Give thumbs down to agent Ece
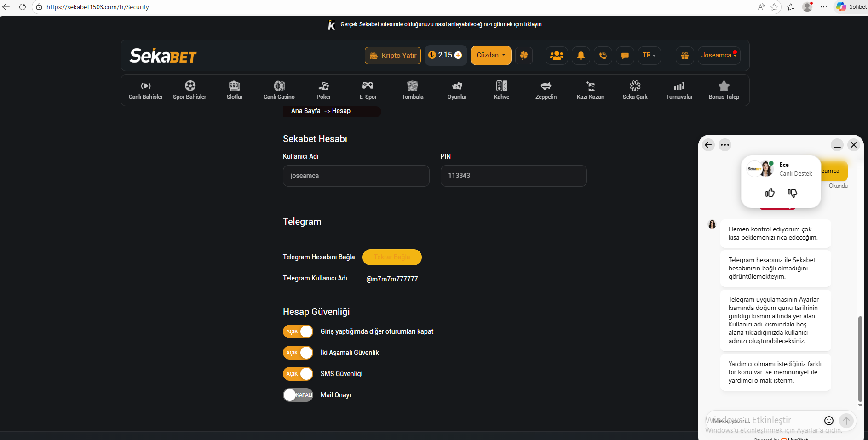This screenshot has width=868, height=440. [x=792, y=193]
